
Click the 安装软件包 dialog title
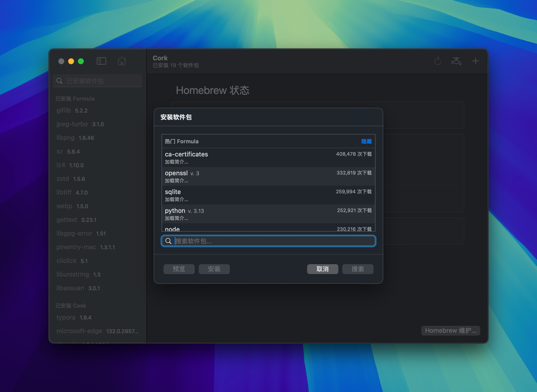[176, 117]
